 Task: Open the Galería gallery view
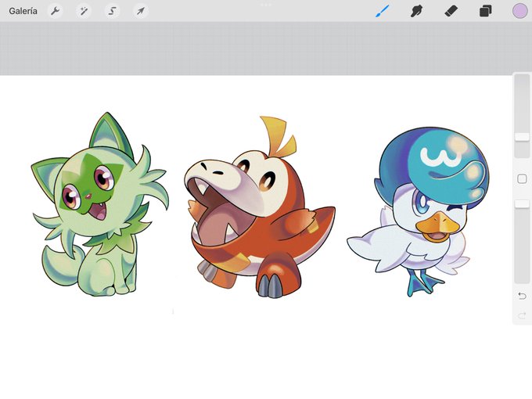(x=23, y=11)
